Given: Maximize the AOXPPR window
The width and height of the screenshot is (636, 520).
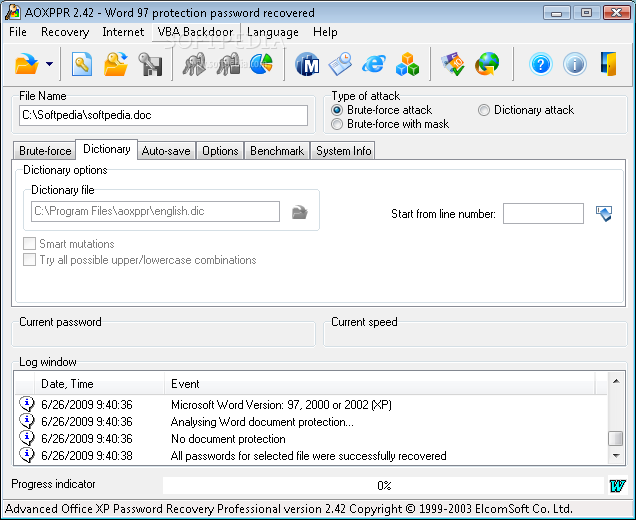Looking at the screenshot, I should (x=586, y=13).
